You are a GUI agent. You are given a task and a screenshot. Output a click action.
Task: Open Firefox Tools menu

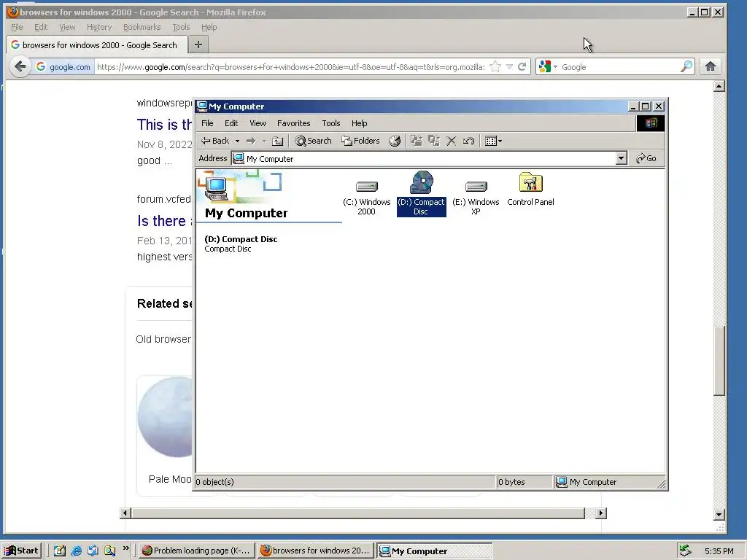click(181, 27)
